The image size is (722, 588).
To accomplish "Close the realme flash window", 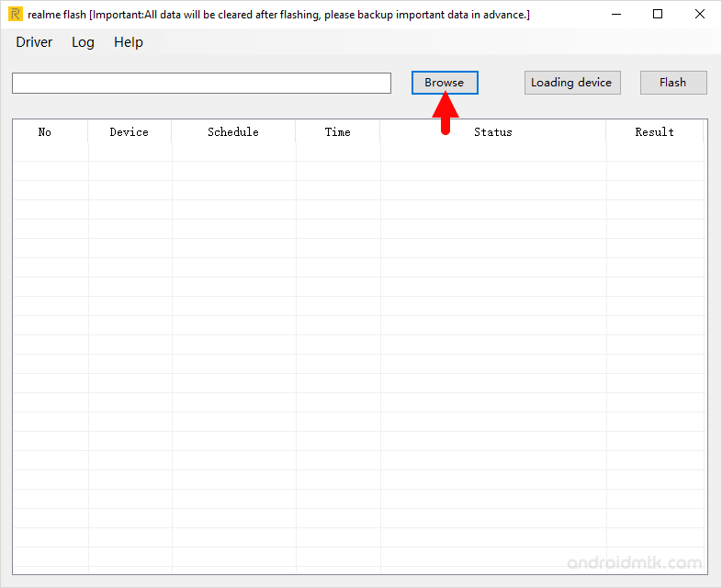I will click(700, 15).
